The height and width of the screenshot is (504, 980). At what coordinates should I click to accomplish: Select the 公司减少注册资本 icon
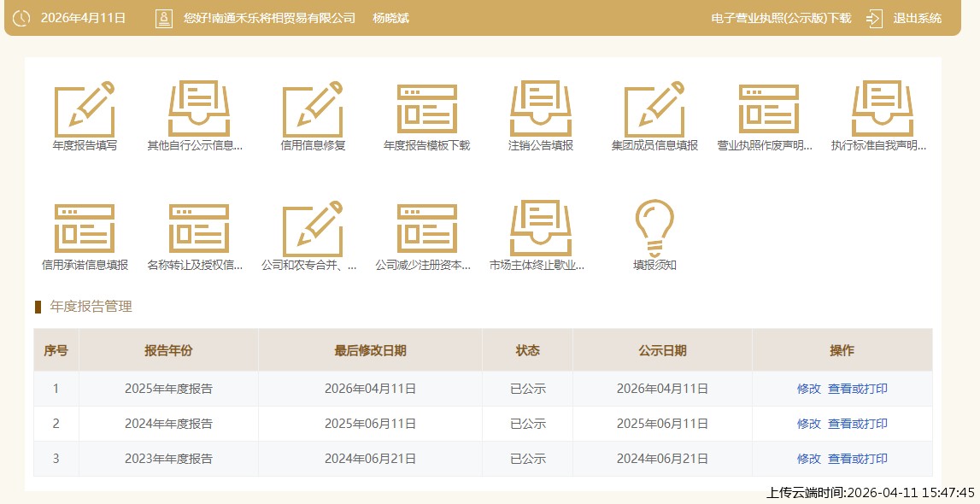426,230
